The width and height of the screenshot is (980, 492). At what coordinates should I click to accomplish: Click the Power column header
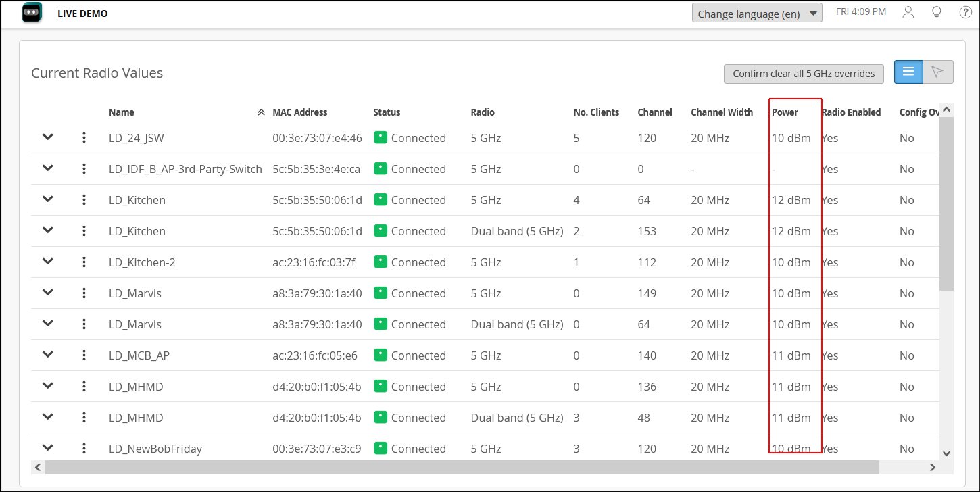[785, 112]
